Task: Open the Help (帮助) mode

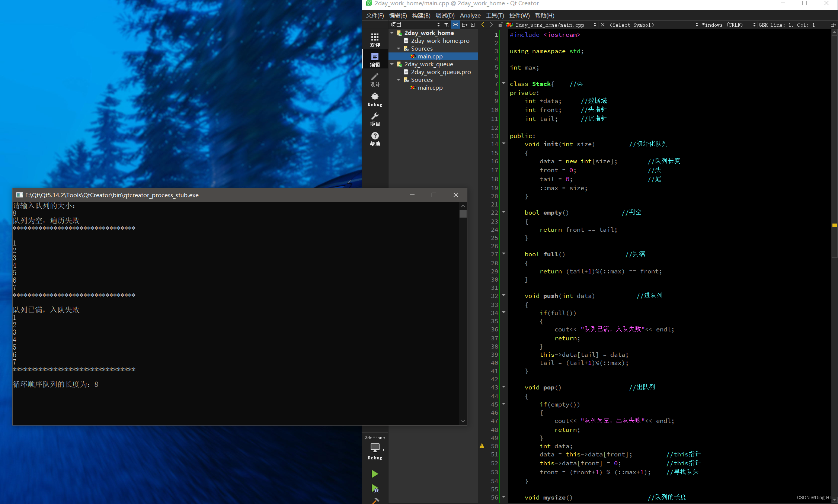Action: tap(375, 139)
